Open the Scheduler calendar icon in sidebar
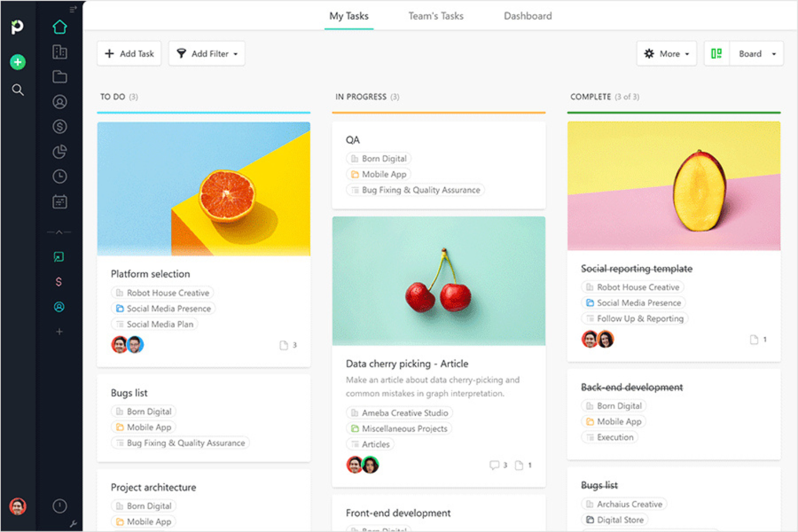This screenshot has height=532, width=798. click(59, 202)
